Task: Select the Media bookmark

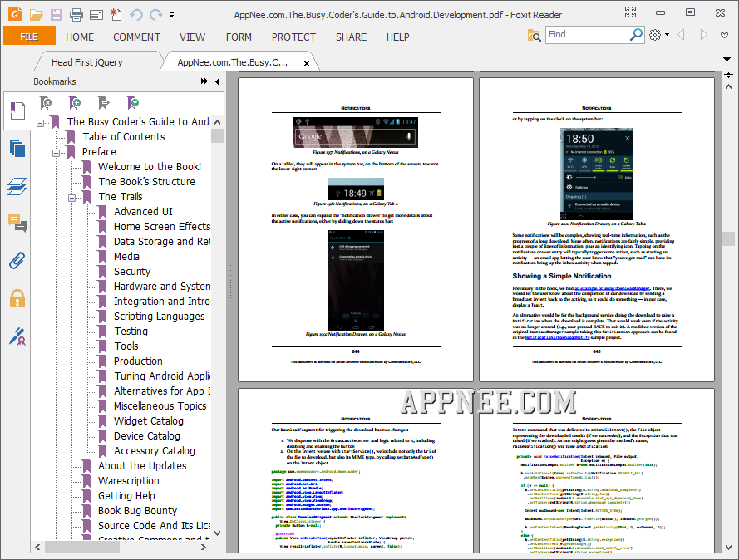Action: point(127,256)
